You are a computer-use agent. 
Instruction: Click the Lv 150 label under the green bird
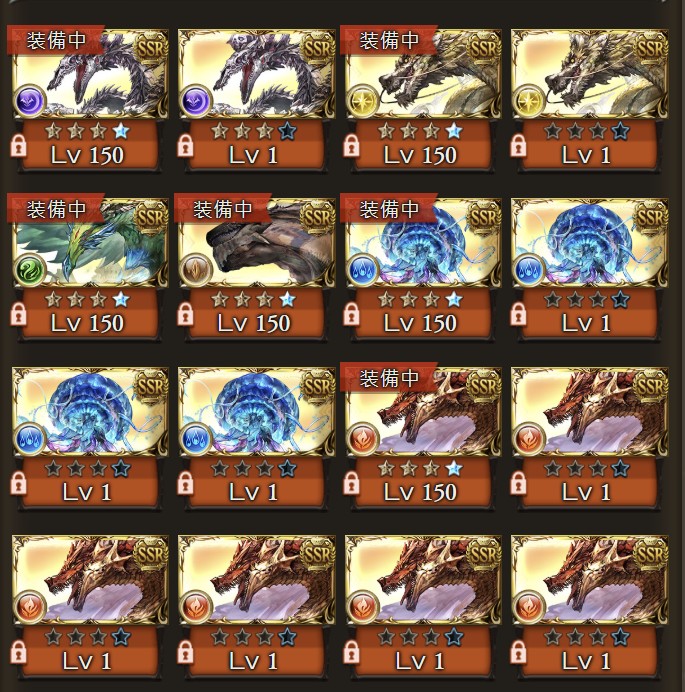87,323
